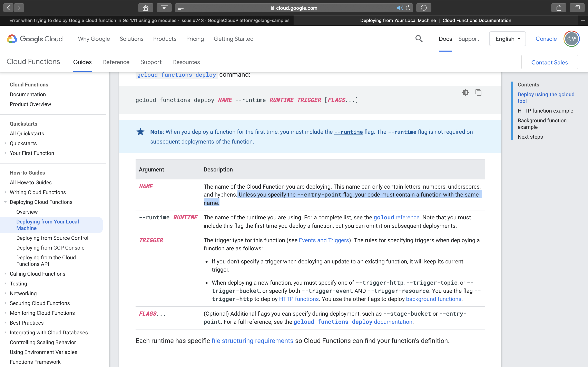588x367 pixels.
Task: Click the browser home icon
Action: 146,8
